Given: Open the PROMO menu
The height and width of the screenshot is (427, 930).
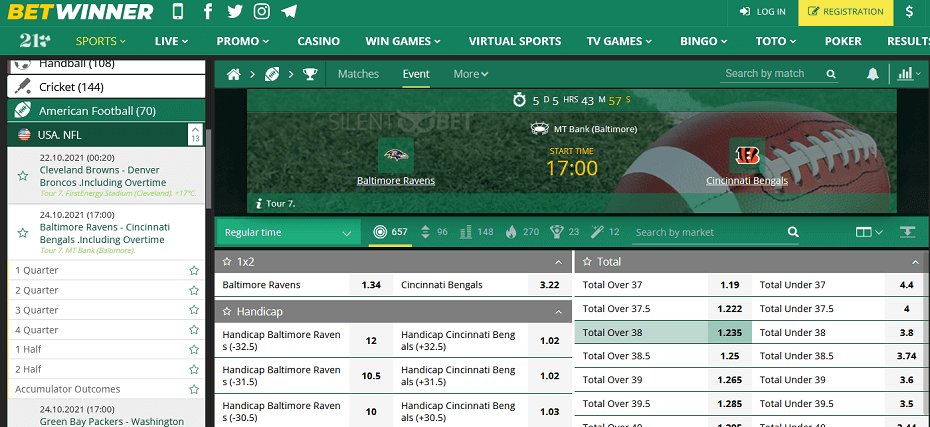Looking at the screenshot, I should tap(243, 41).
